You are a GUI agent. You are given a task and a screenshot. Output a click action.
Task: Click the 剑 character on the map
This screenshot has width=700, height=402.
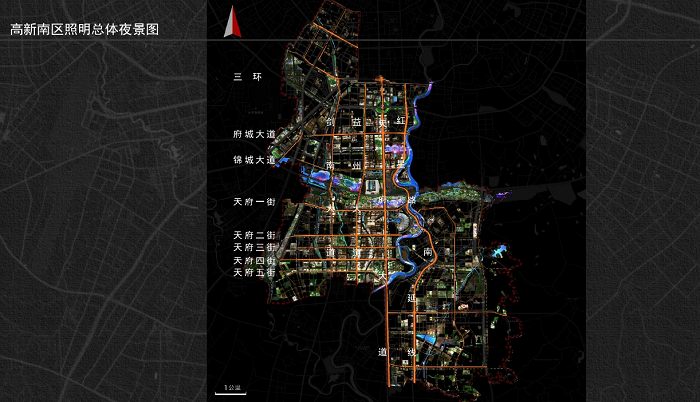click(329, 120)
